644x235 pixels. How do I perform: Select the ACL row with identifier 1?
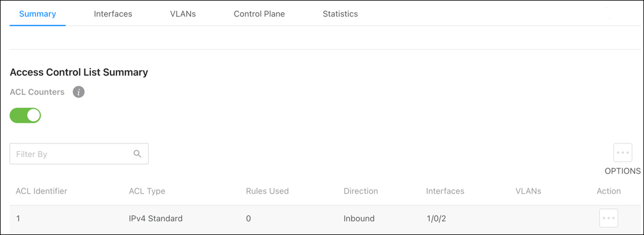point(321,218)
